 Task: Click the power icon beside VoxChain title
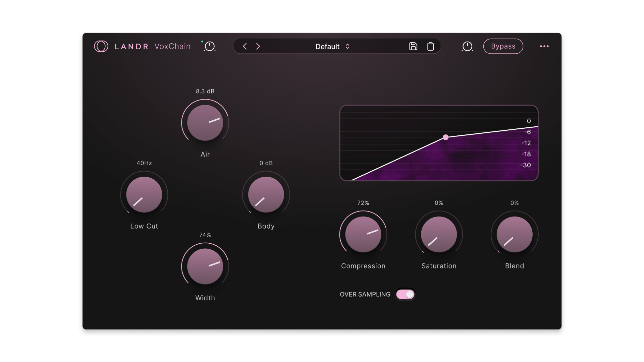210,46
